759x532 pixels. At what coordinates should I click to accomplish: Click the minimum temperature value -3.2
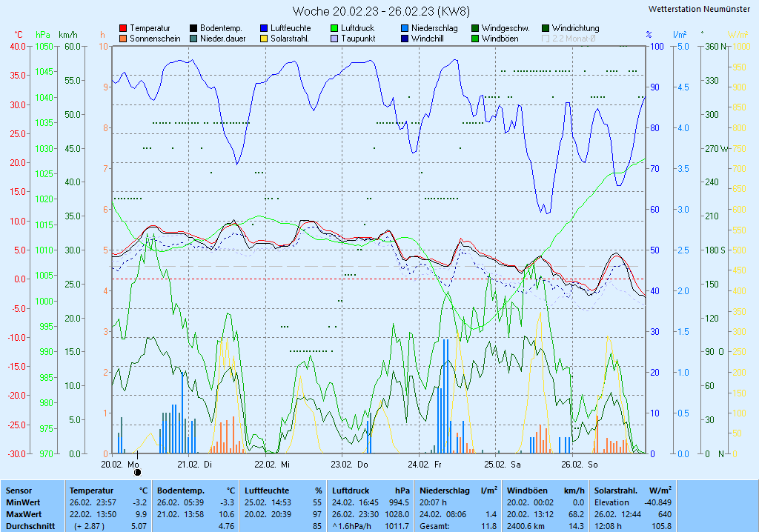point(140,502)
